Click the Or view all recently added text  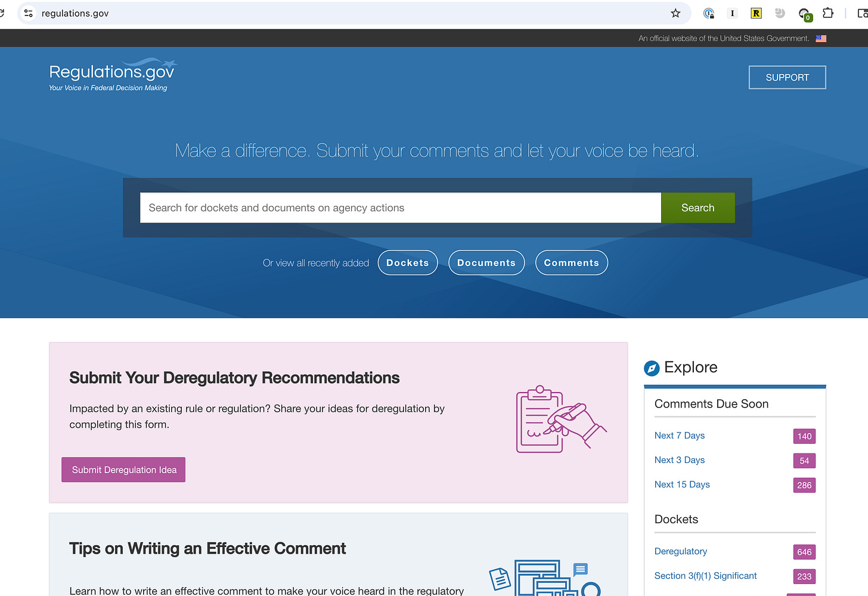(x=316, y=263)
